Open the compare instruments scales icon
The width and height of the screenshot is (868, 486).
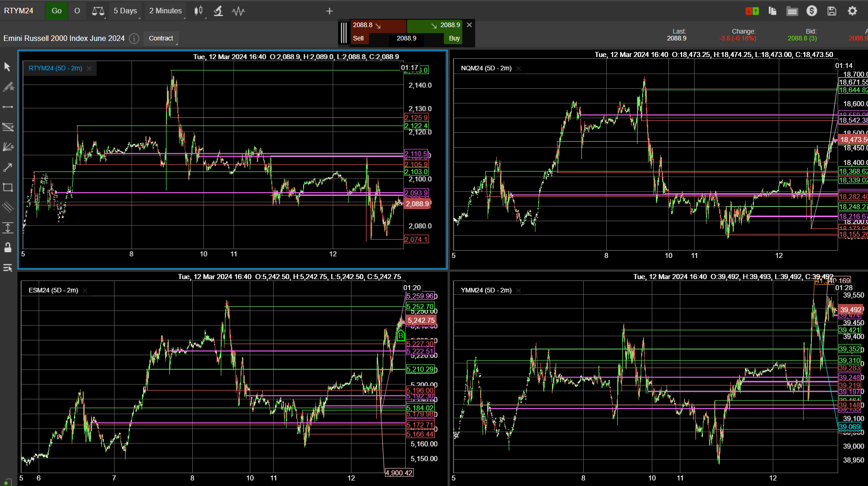coord(98,11)
